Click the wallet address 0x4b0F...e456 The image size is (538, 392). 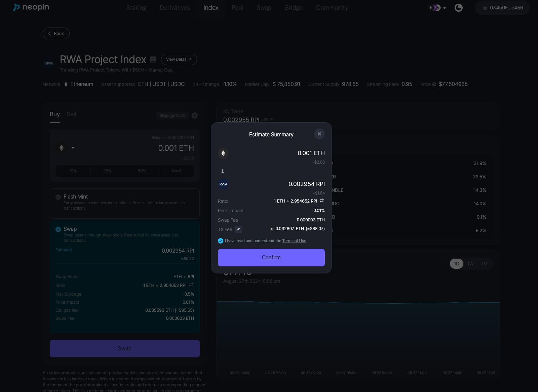tap(503, 8)
